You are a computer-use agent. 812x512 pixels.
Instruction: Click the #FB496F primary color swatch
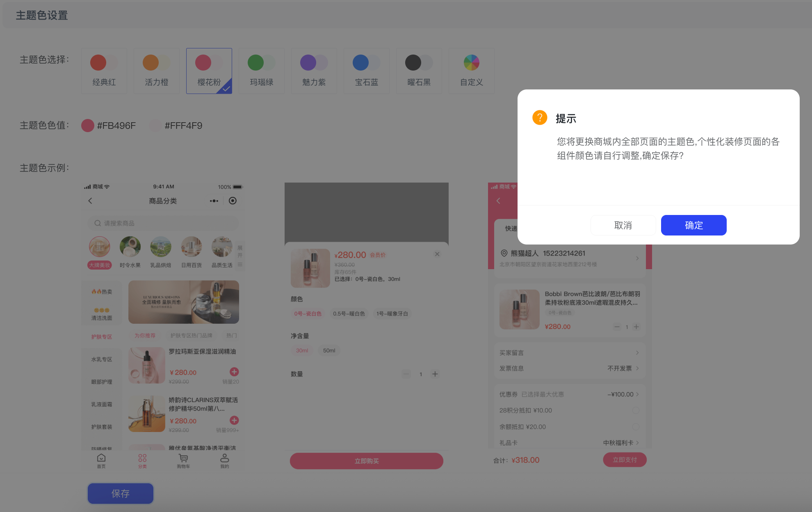coord(88,126)
